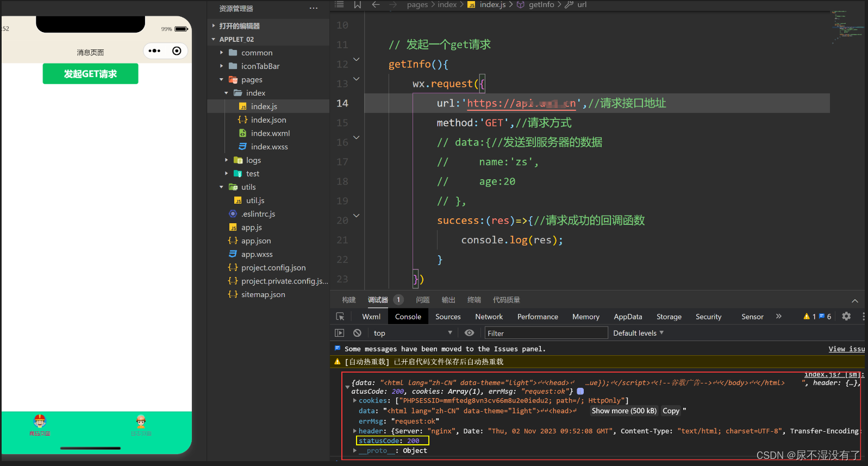The image size is (868, 466).
Task: Switch to the 构建 panel tab
Action: pos(349,300)
